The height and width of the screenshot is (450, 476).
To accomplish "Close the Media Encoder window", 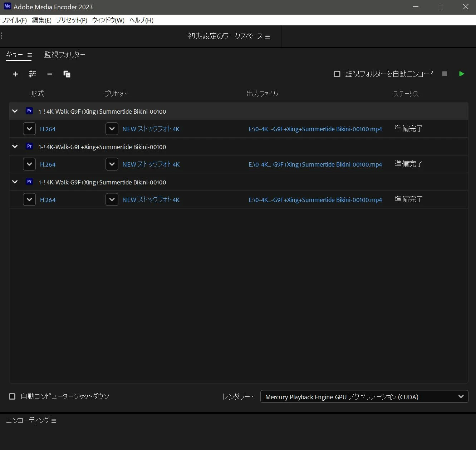I will click(x=466, y=7).
